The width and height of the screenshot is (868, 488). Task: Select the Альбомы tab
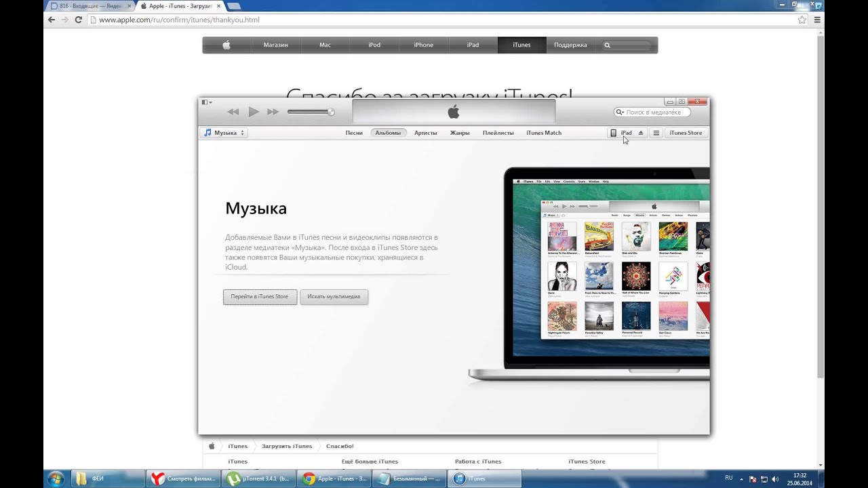[x=388, y=133]
